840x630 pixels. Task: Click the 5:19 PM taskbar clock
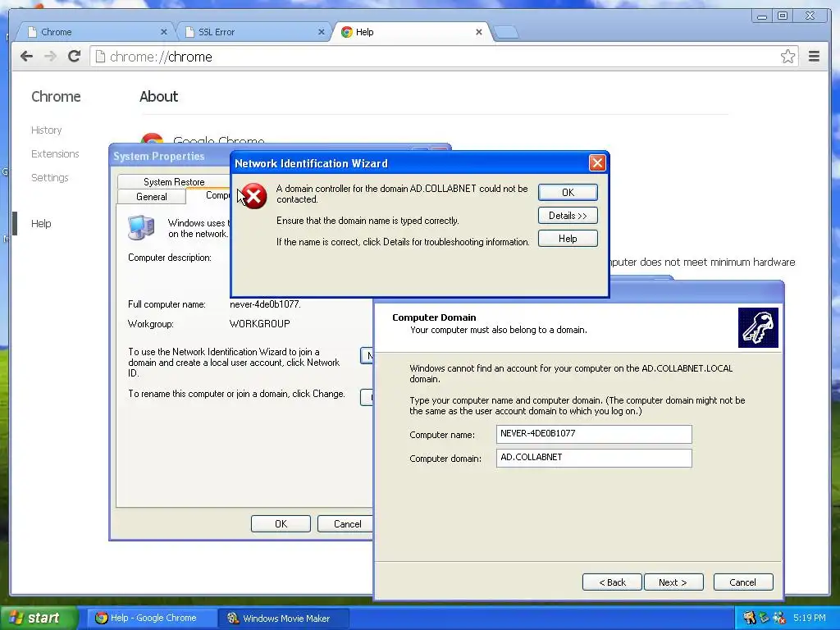pos(810,618)
